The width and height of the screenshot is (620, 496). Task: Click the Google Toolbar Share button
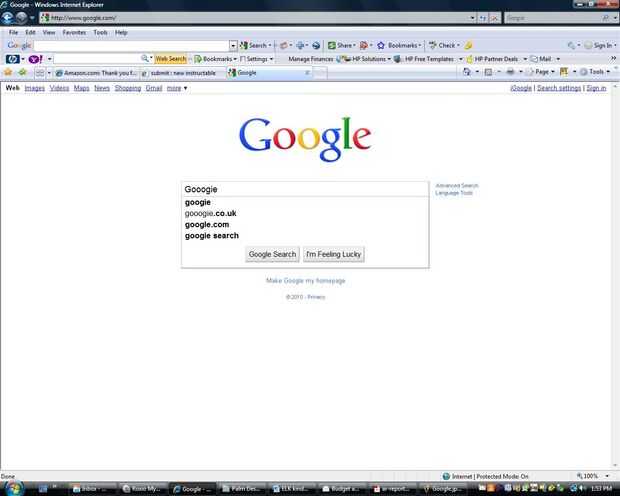click(342, 45)
